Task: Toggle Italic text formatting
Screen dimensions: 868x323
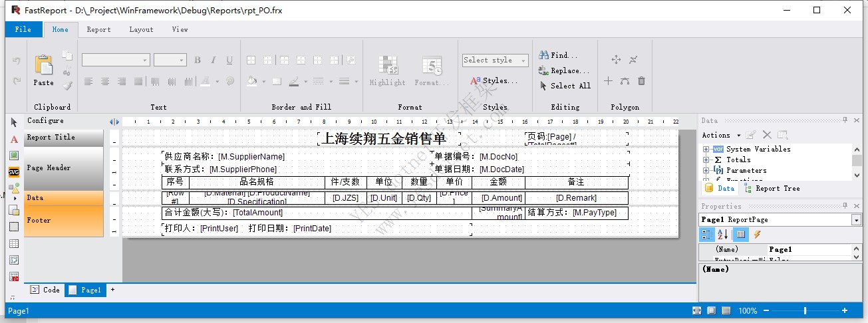Action: pyautogui.click(x=214, y=60)
